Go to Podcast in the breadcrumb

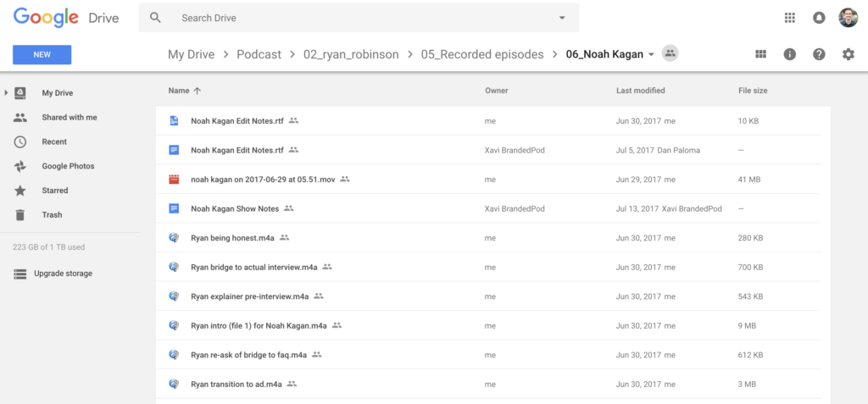[259, 54]
